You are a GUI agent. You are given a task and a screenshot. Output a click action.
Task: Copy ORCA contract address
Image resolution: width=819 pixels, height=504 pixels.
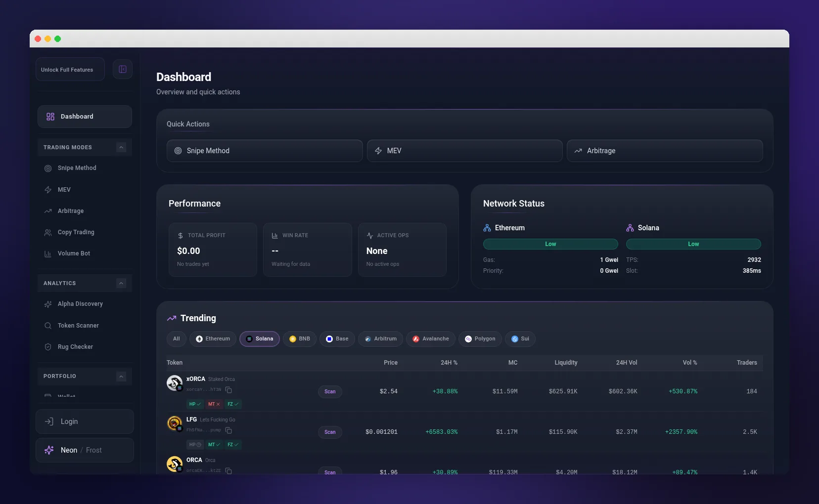228,471
